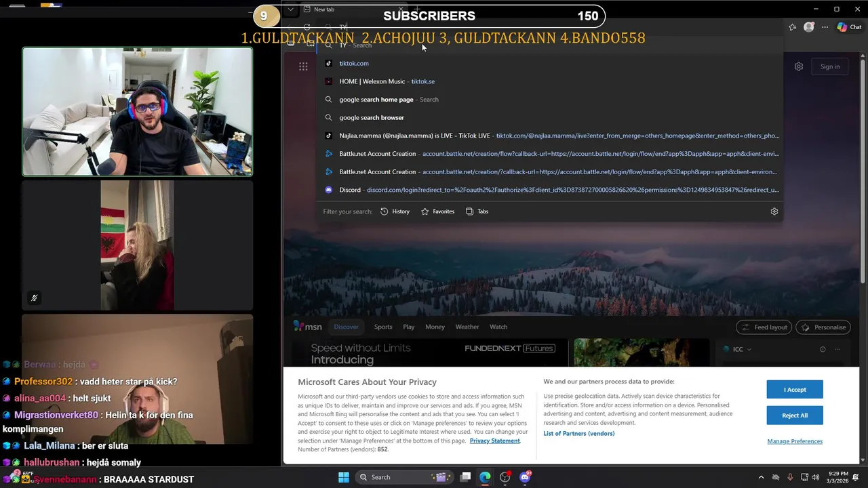The image size is (868, 488).
Task: Open the Speed without Limits ad card
Action: (431, 353)
